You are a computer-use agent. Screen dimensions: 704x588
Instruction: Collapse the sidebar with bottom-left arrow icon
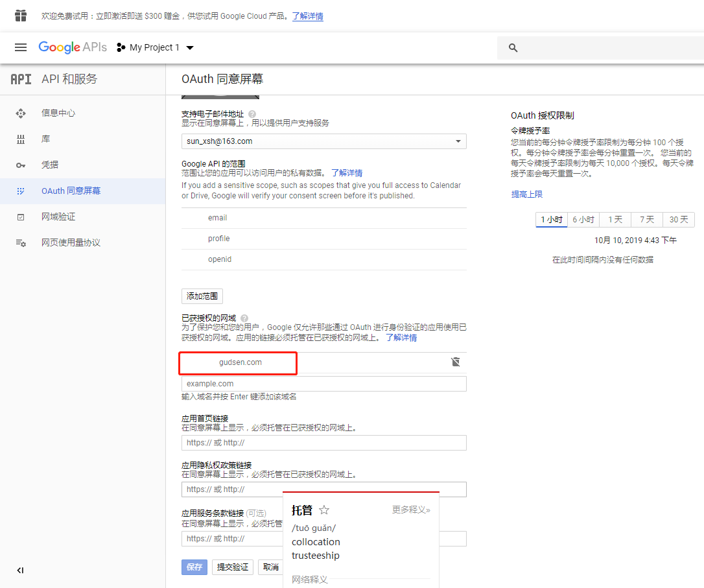[x=20, y=570]
